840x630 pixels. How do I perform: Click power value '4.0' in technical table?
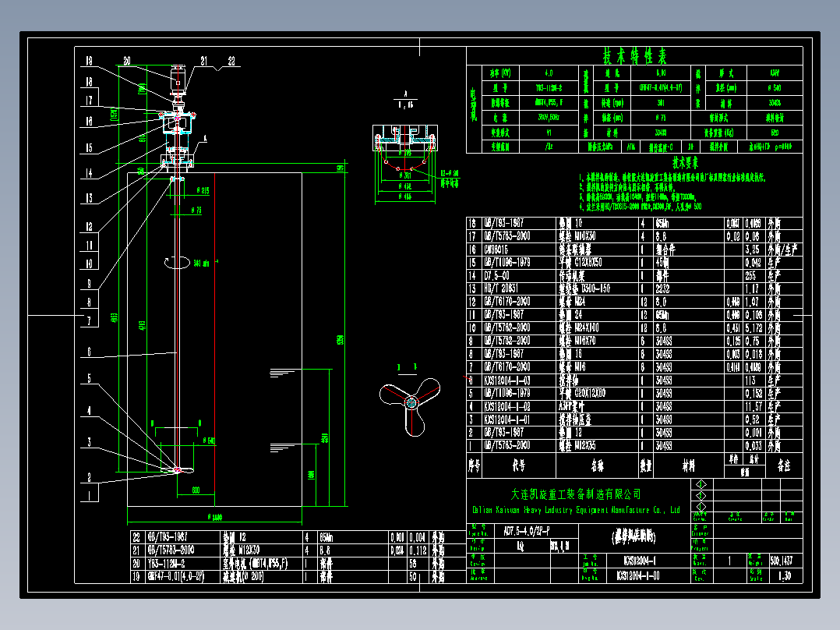tap(549, 73)
